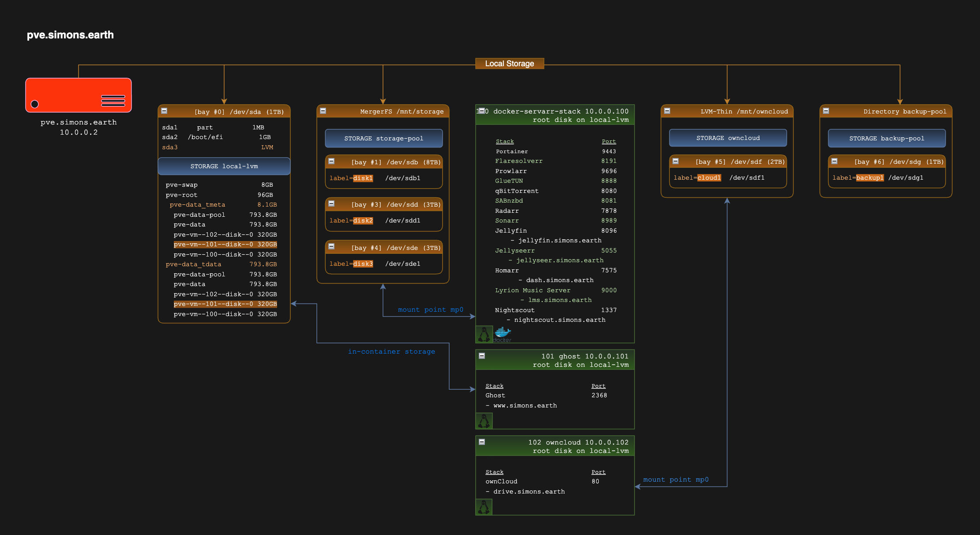Collapse the bay #1 /dev/sdb disk box
Viewport: 980px width, 535px height.
tap(331, 162)
